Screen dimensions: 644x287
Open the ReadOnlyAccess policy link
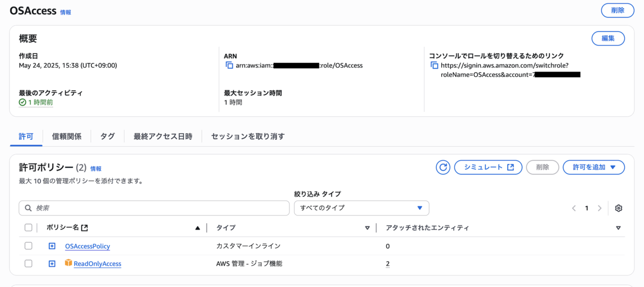tap(97, 263)
